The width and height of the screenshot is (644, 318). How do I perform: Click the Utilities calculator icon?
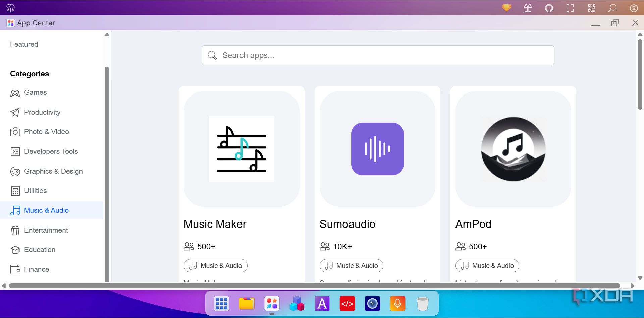click(15, 191)
